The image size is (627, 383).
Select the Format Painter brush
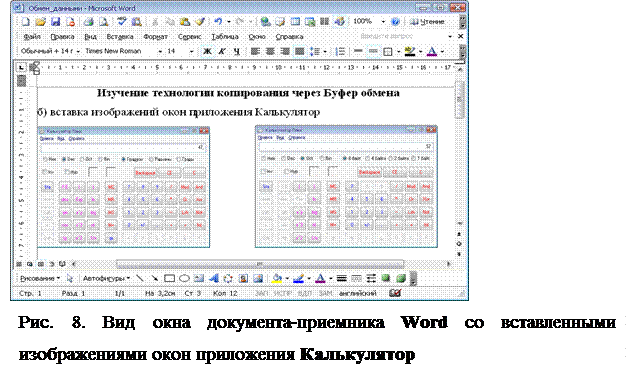coord(200,22)
